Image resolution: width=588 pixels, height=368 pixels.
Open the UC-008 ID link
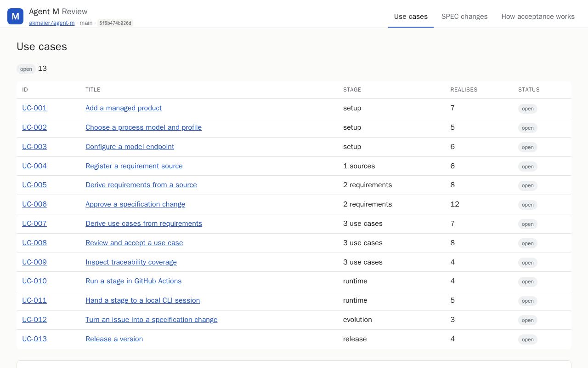(34, 243)
